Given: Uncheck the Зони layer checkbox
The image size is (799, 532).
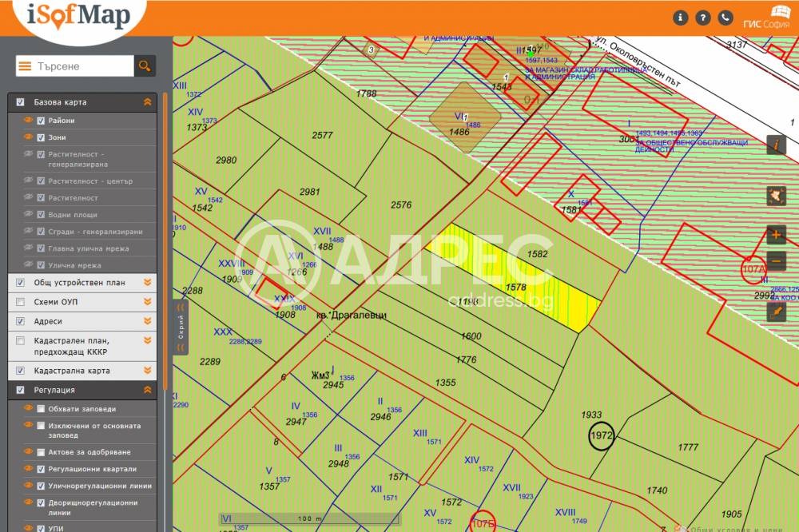Looking at the screenshot, I should [41, 137].
